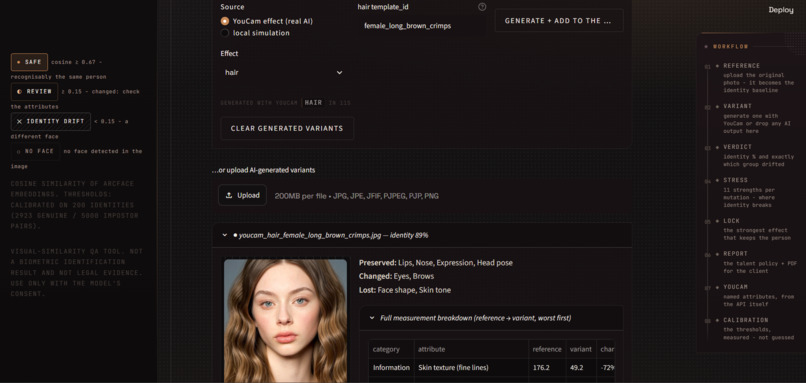Click the 200MB per file format hint
This screenshot has width=806, height=383.
357,196
